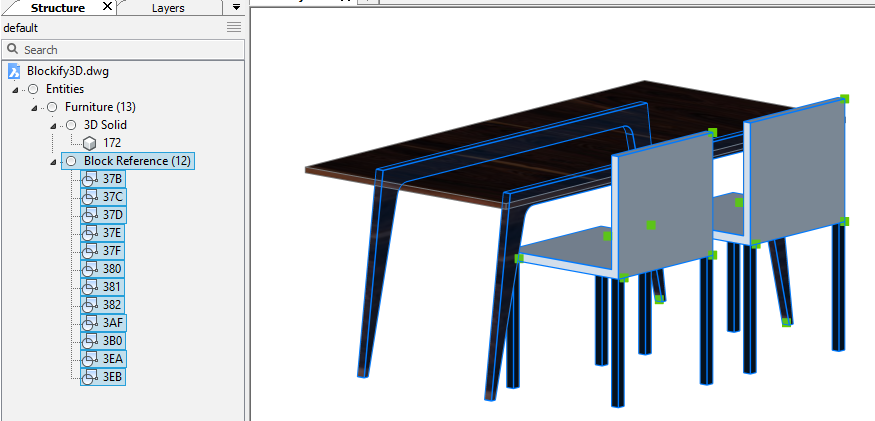Select Block Reference (12) tree label
The image size is (875, 421).
tap(137, 161)
